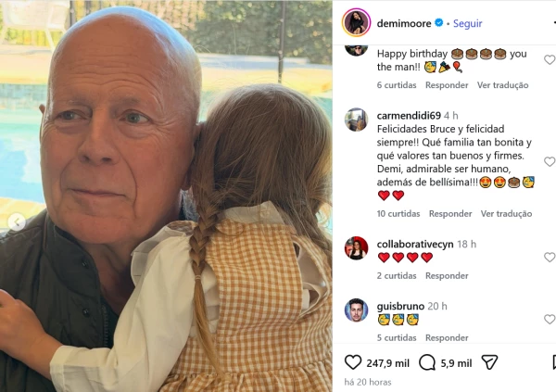Reply to carmendidi69's comment

coord(450,213)
